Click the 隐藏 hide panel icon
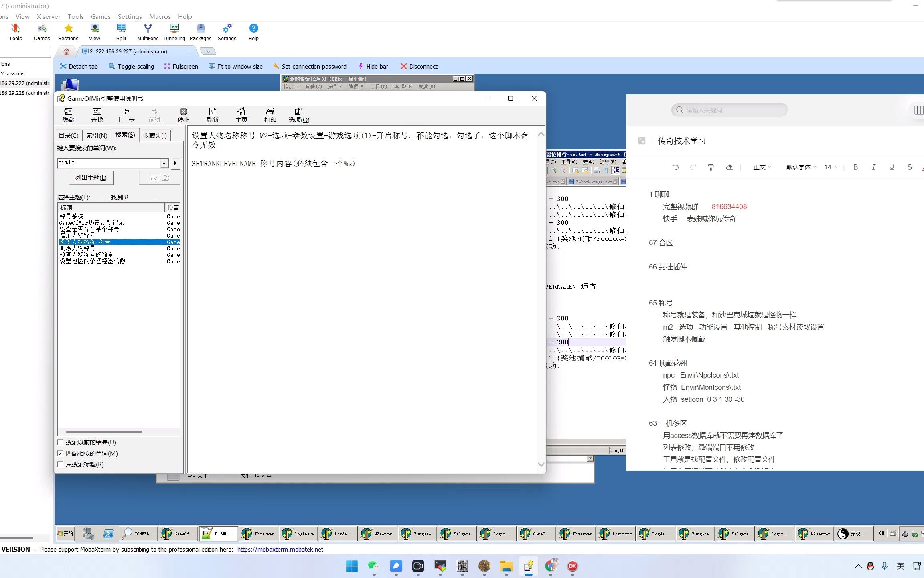This screenshot has height=578, width=924. [68, 115]
